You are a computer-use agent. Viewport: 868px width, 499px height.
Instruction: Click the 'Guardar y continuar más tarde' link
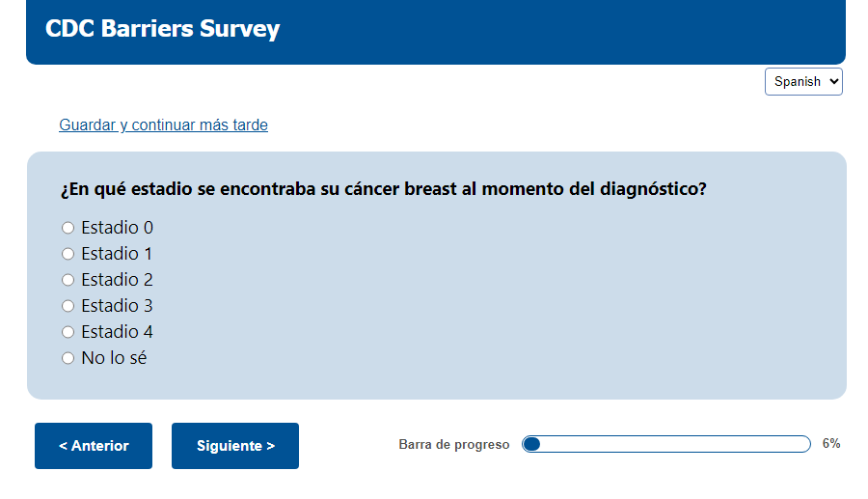coord(163,125)
